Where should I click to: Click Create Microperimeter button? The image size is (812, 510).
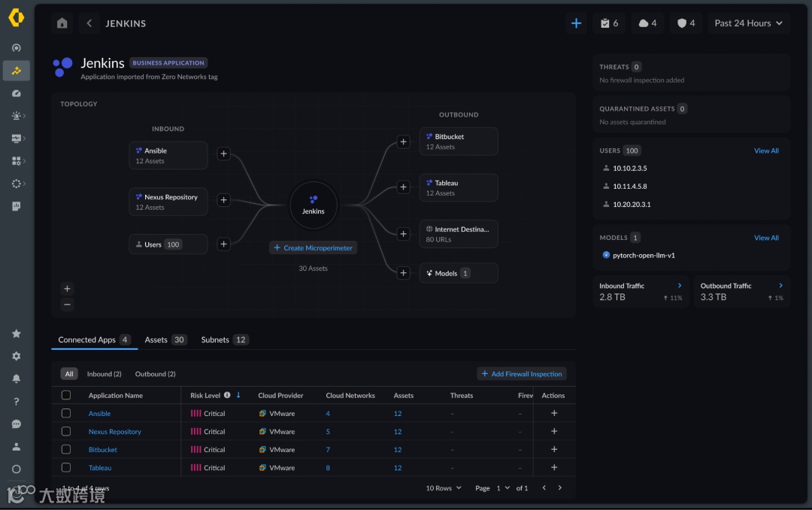coord(314,247)
